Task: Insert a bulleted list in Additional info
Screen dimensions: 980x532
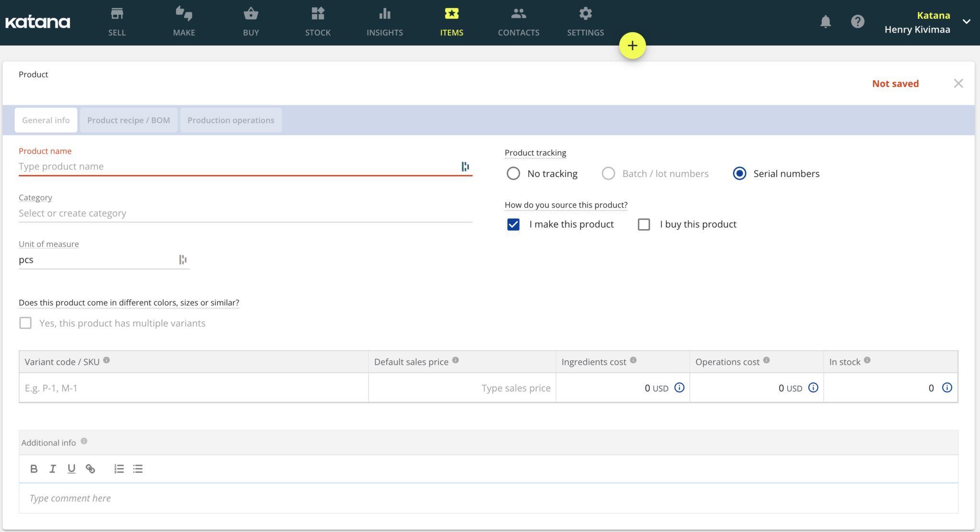Action: point(138,468)
